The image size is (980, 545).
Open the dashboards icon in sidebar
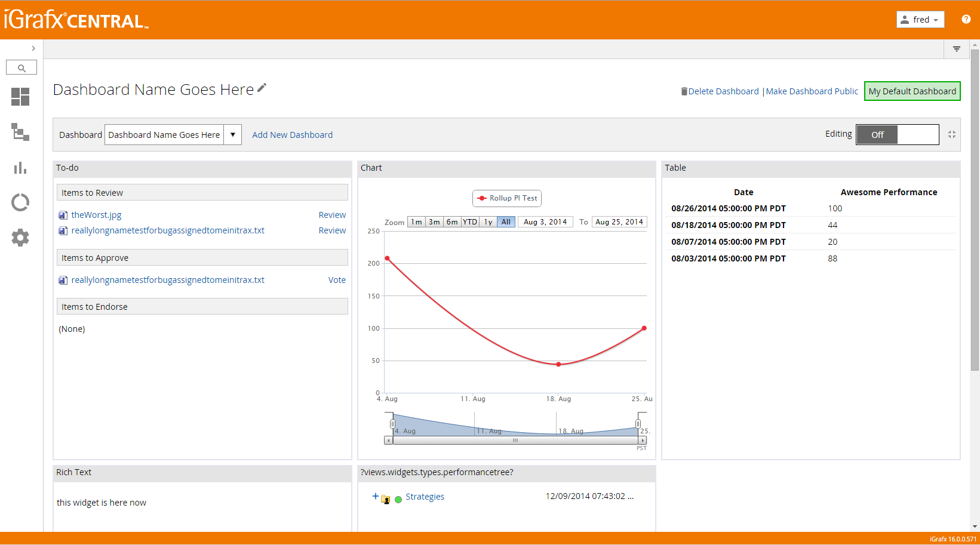click(x=20, y=97)
